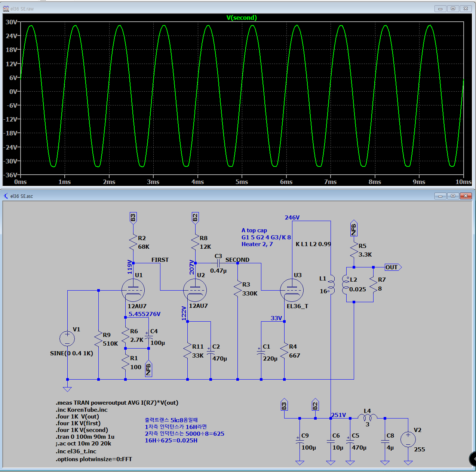Screen dimensions: 476x472
Task: Click resistor R5 3.3K symbol
Action: (354, 250)
